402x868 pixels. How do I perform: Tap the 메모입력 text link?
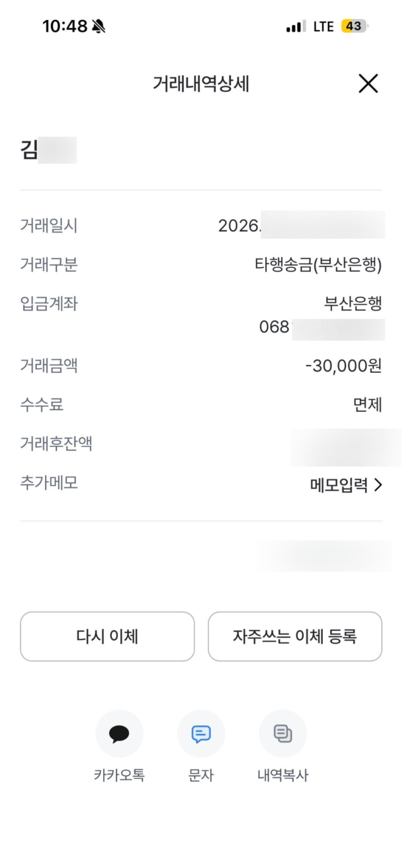tap(338, 485)
